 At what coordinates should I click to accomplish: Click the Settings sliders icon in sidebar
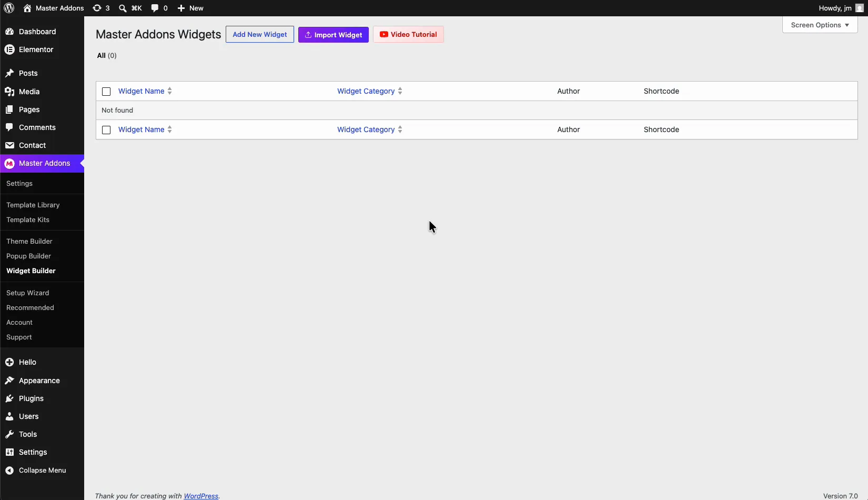(x=9, y=452)
